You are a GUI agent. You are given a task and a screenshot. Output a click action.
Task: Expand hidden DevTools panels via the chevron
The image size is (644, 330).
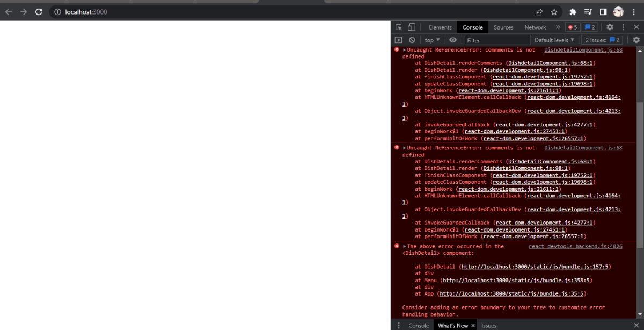[557, 27]
